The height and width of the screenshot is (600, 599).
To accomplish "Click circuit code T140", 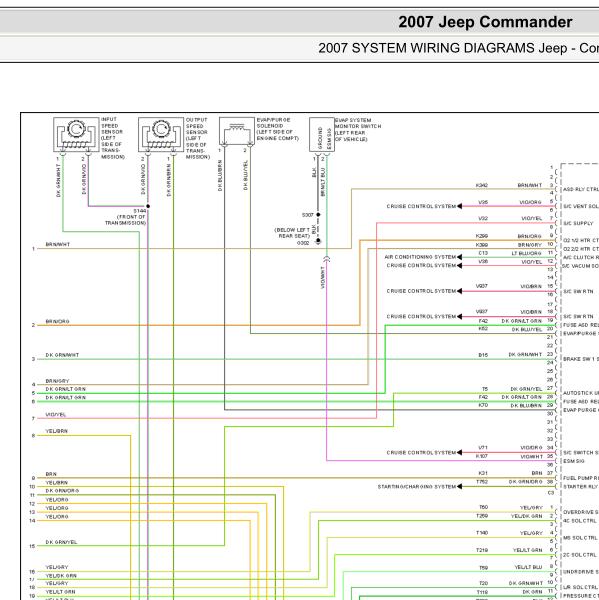I will (482, 533).
